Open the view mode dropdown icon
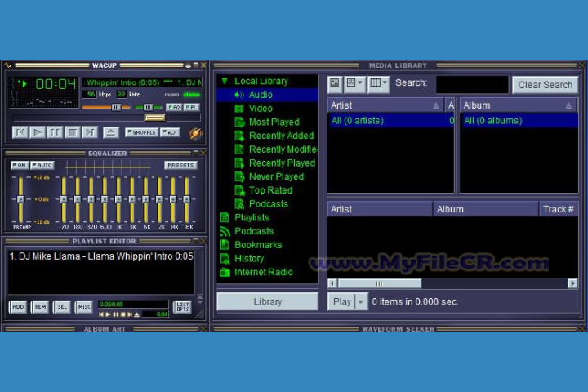Image resolution: width=588 pixels, height=392 pixels. [x=354, y=83]
